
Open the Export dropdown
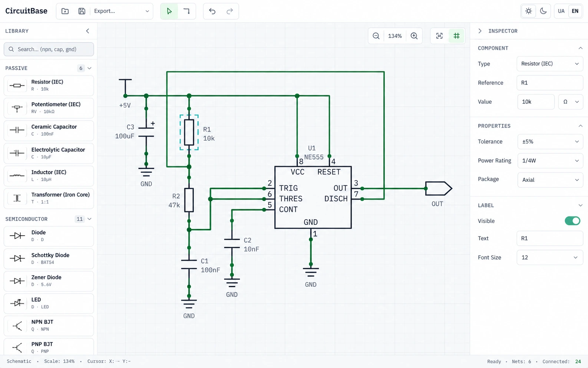(121, 11)
